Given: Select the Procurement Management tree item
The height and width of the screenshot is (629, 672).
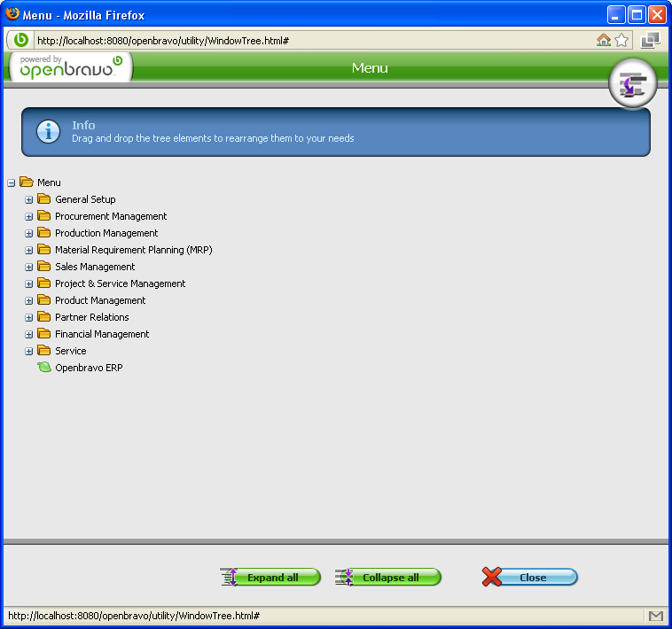Looking at the screenshot, I should tap(111, 216).
